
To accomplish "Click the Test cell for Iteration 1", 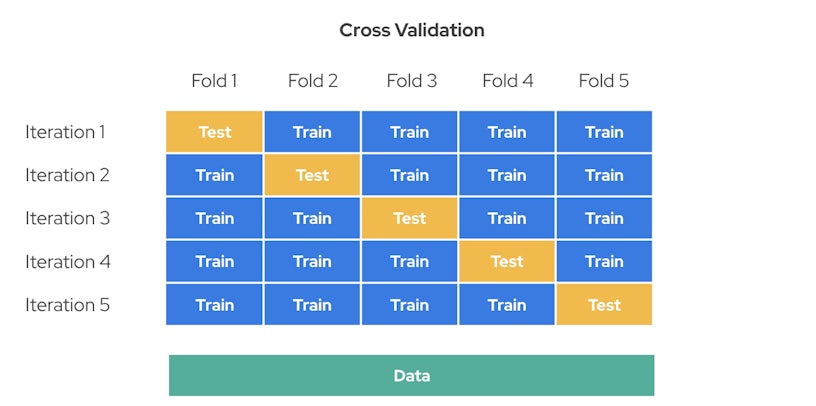I will point(214,132).
